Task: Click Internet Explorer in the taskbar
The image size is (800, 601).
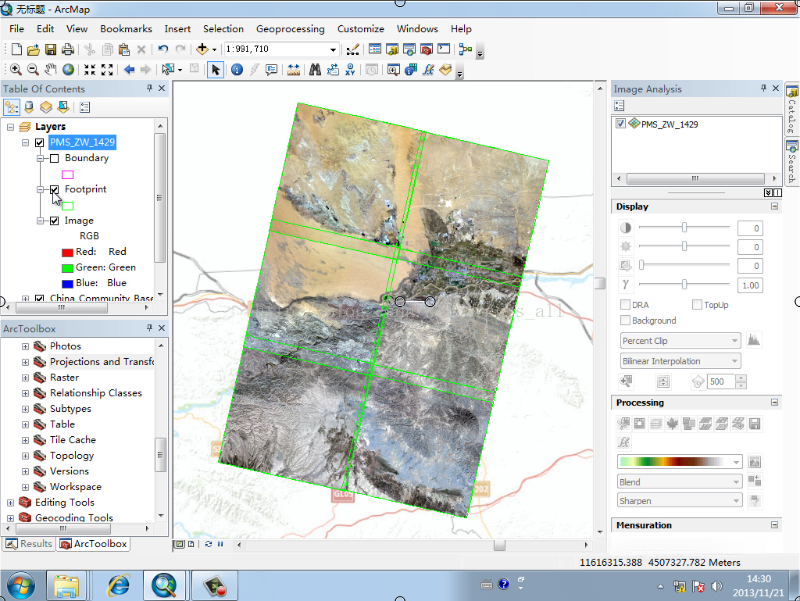Action: pyautogui.click(x=118, y=584)
